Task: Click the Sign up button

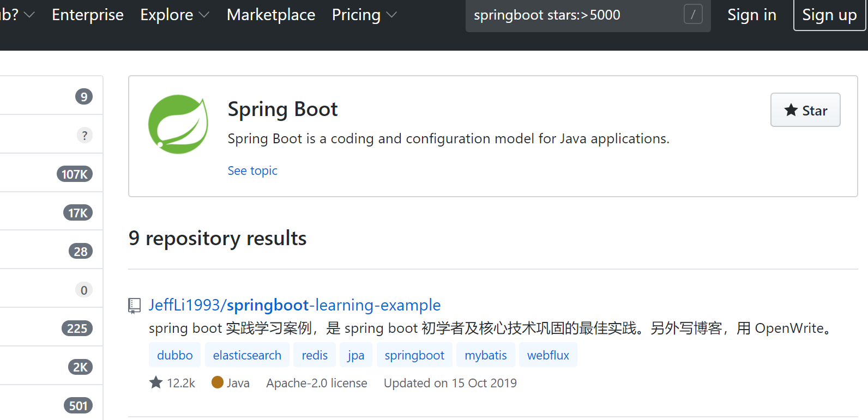Action: (829, 15)
